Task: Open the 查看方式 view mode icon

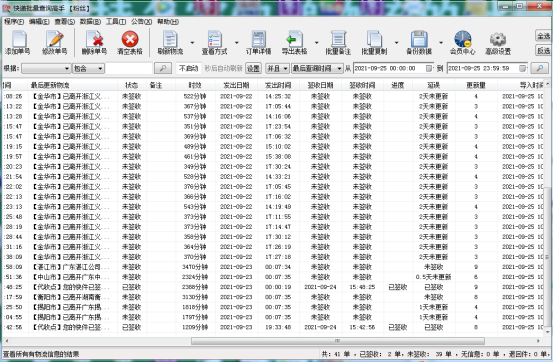Action: click(x=214, y=42)
